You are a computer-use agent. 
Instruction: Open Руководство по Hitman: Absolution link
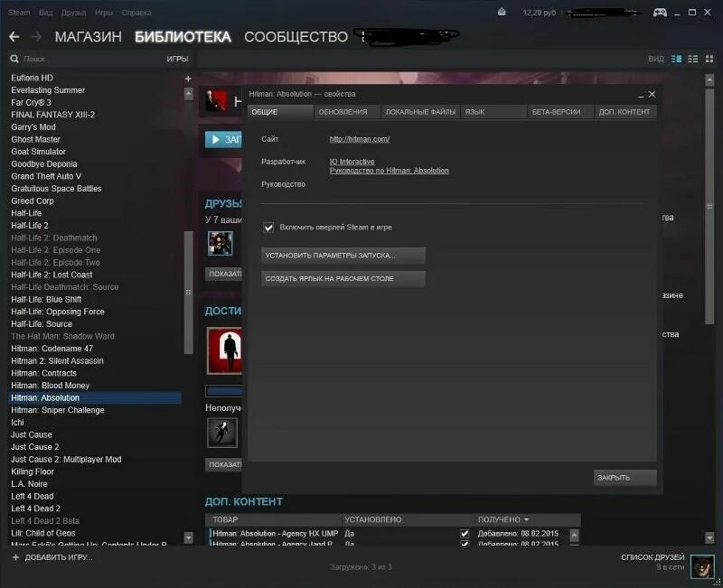tap(390, 171)
